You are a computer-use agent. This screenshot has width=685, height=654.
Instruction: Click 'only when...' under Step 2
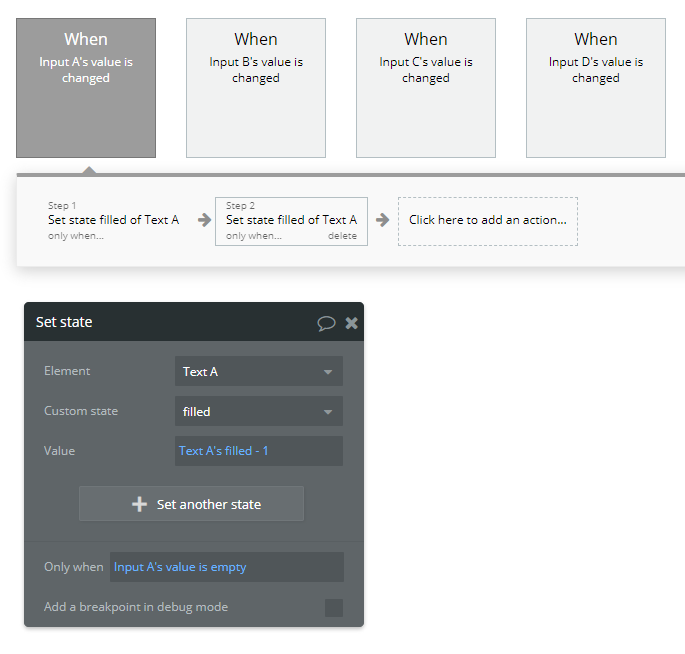254,236
